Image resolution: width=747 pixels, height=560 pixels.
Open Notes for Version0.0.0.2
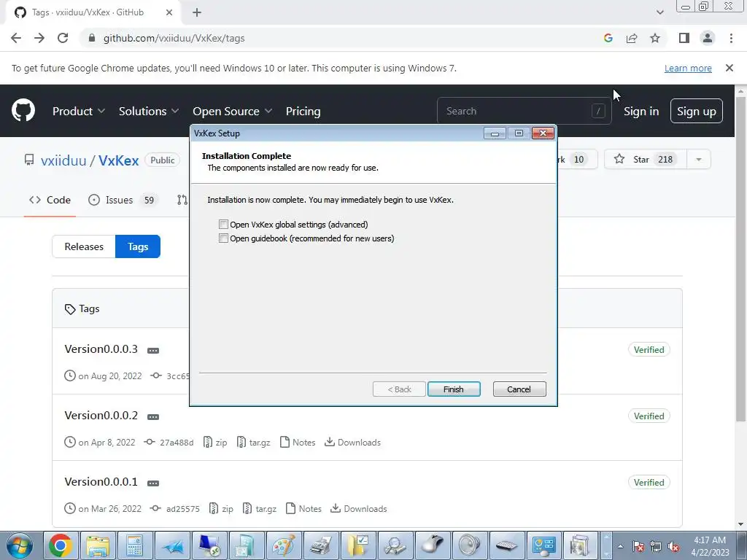pos(298,443)
